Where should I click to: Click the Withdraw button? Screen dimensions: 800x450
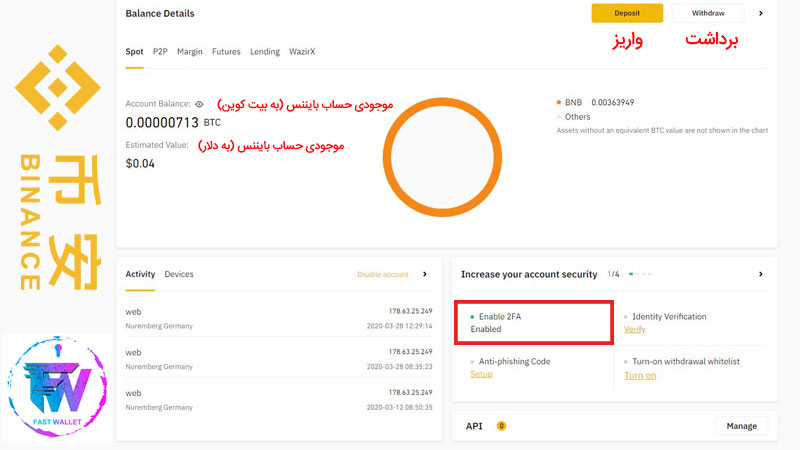click(708, 13)
